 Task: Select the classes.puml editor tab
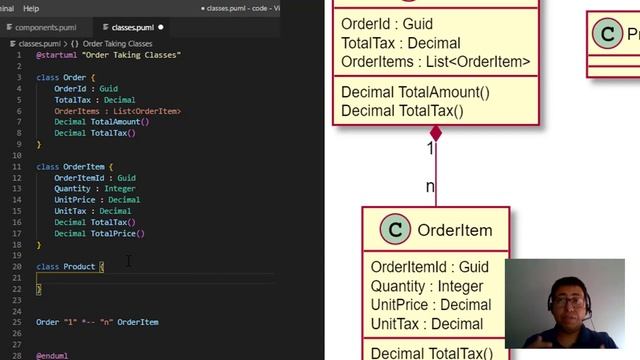tap(133, 27)
